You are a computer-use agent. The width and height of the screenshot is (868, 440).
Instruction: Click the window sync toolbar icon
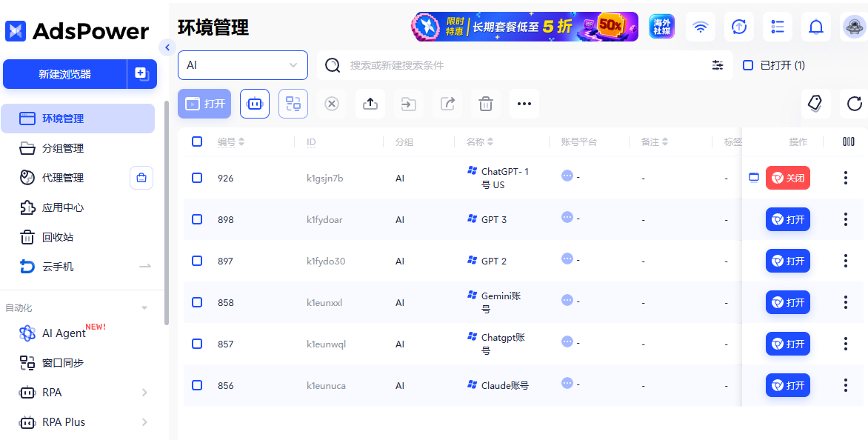(x=293, y=104)
